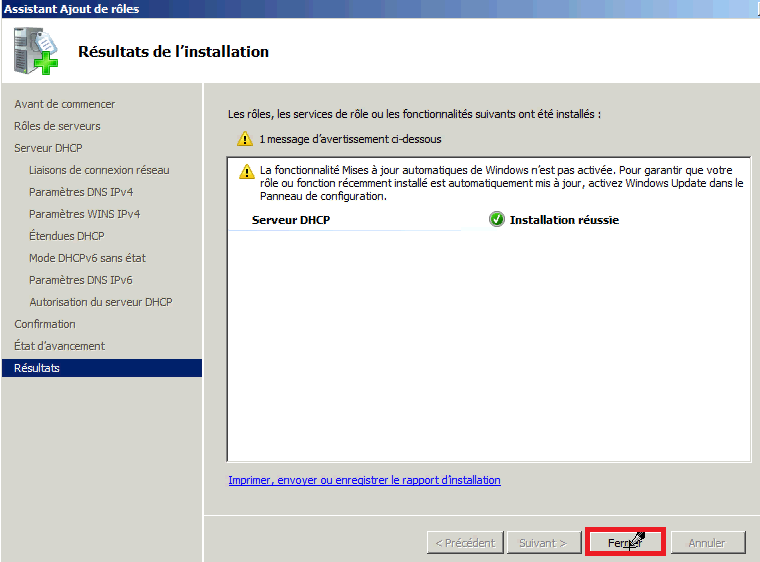760x562 pixels.
Task: Click the Suivant button
Action: [544, 543]
